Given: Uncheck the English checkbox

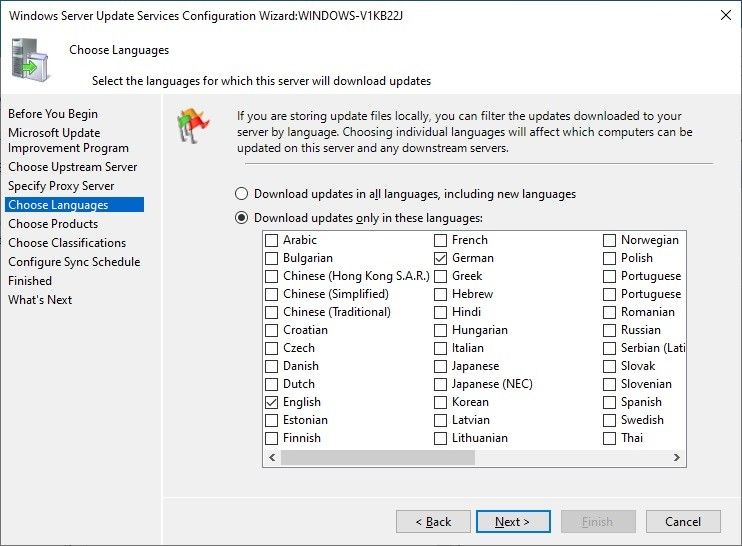Looking at the screenshot, I should tap(272, 402).
